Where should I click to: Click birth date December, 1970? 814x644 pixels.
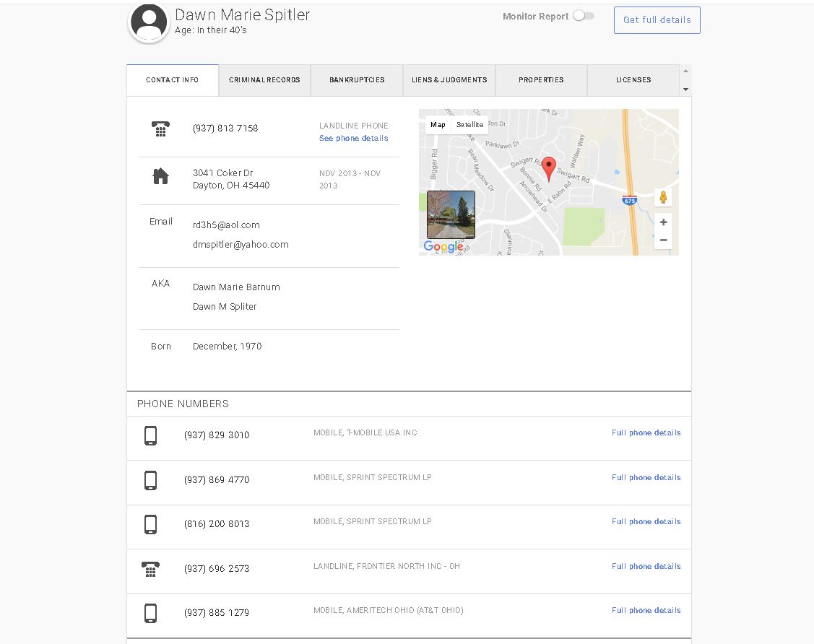coord(227,346)
